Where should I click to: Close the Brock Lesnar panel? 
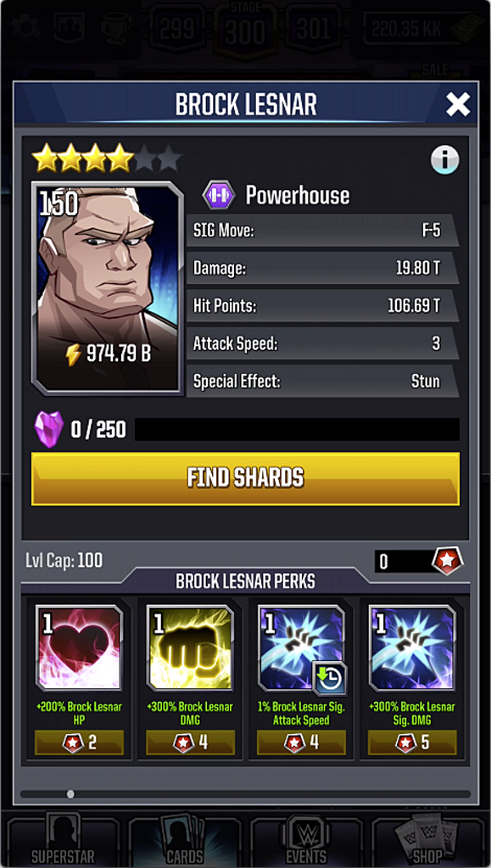tap(458, 104)
